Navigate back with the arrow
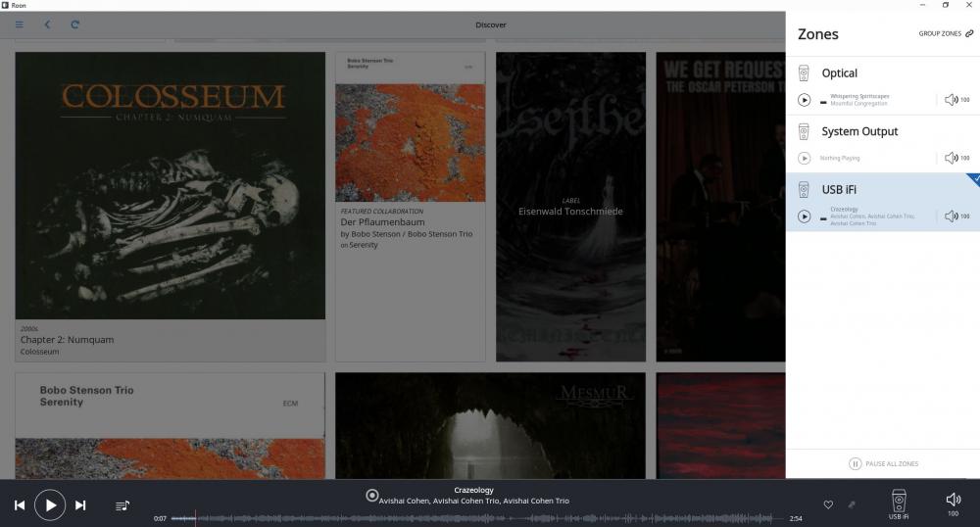Viewport: 980px width, 527px height. tap(47, 24)
